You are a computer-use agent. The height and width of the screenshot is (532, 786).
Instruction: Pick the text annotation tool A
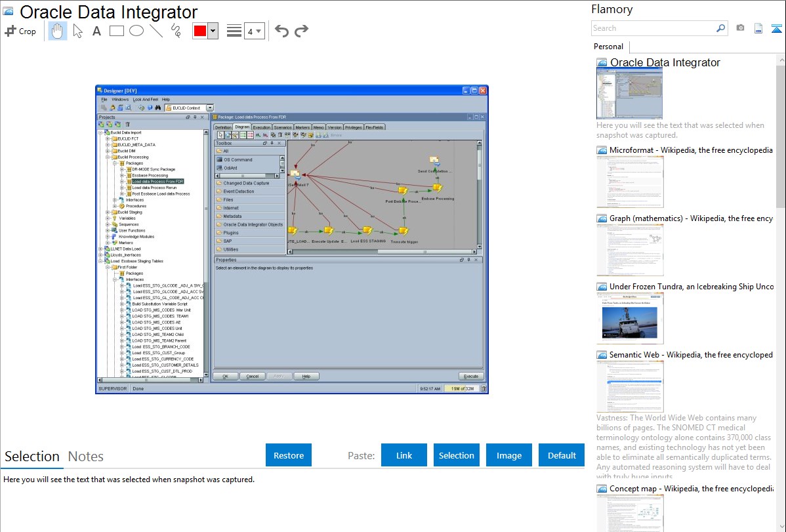click(x=96, y=31)
